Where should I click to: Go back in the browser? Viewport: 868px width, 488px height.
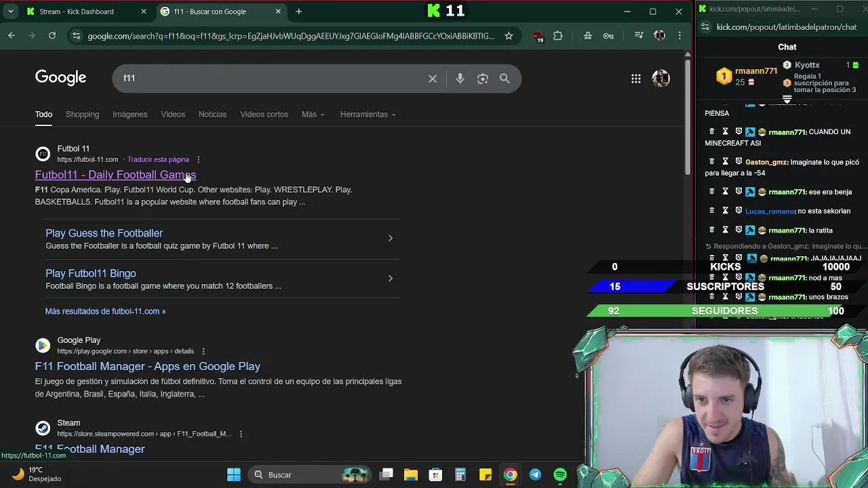[12, 36]
